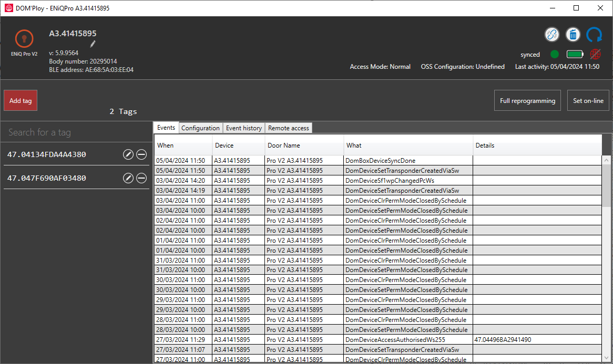This screenshot has width=613, height=364.
Task: Click the red crossed-out globe icon
Action: 595,54
